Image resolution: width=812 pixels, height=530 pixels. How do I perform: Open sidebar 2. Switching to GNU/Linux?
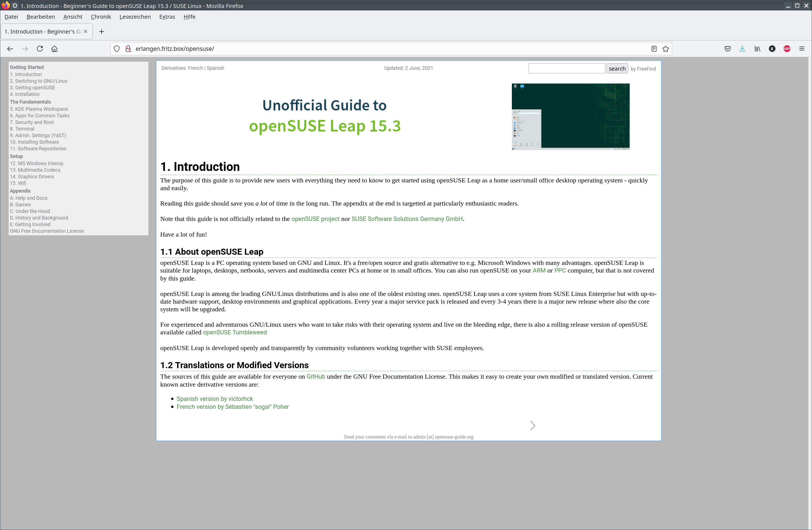click(38, 81)
